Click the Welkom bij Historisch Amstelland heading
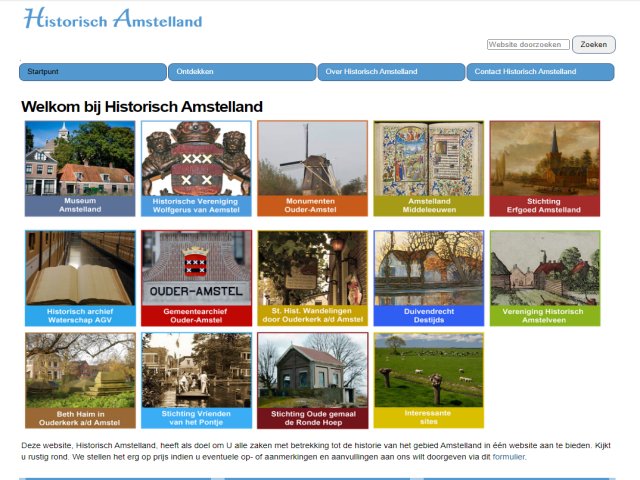This screenshot has height=480, width=640. coord(142,107)
